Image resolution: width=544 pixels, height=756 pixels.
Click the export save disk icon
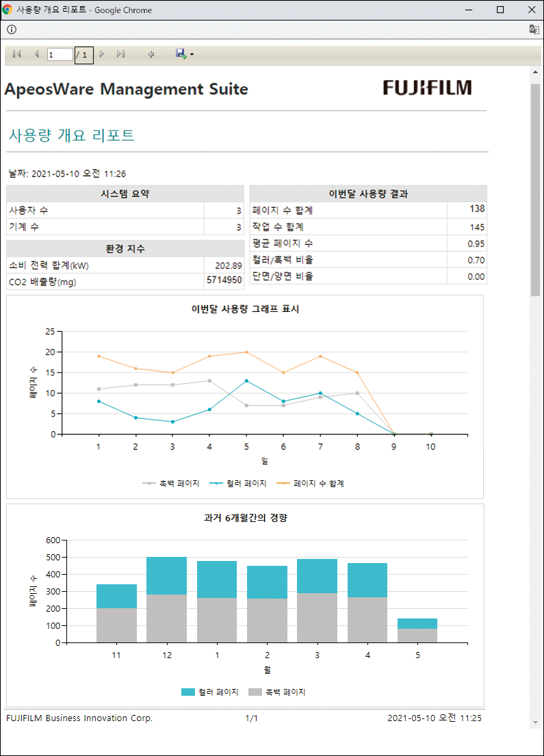click(x=181, y=53)
